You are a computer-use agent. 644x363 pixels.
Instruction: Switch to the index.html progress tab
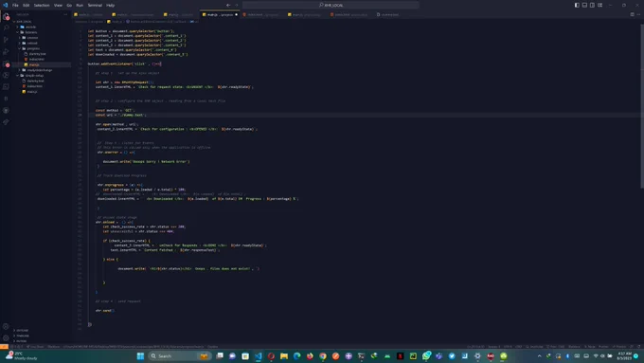coord(262,14)
